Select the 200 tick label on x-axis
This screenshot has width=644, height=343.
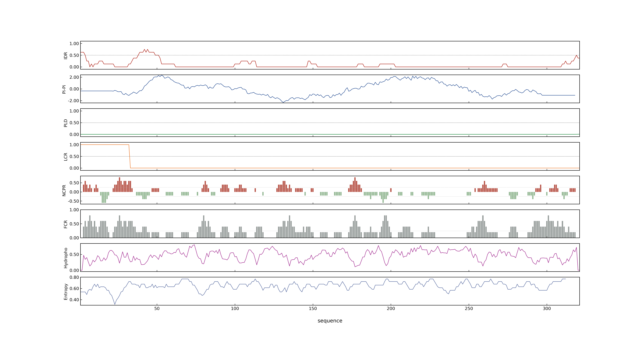(x=391, y=308)
